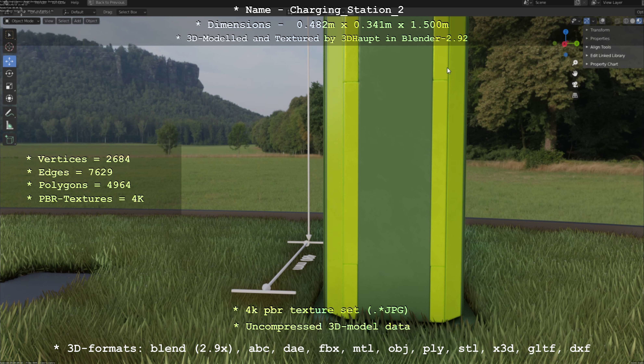Click the blue Z axis gizmo
Image resolution: width=644 pixels, height=364 pixels.
point(566,32)
